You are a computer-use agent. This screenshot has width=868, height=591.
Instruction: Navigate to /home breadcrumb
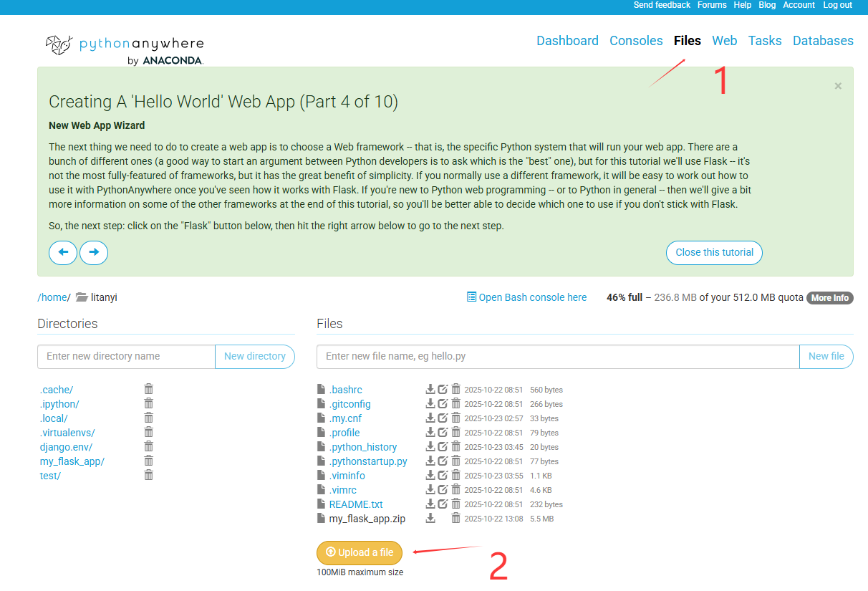point(52,297)
